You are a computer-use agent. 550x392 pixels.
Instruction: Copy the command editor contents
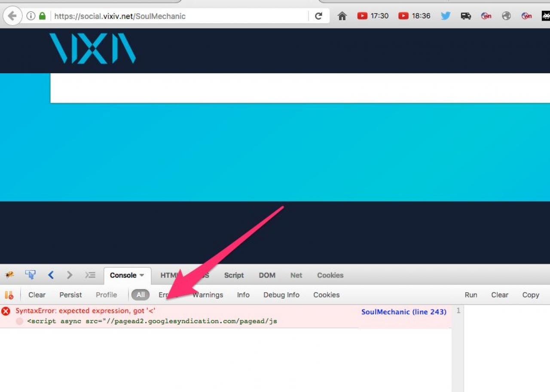(531, 295)
